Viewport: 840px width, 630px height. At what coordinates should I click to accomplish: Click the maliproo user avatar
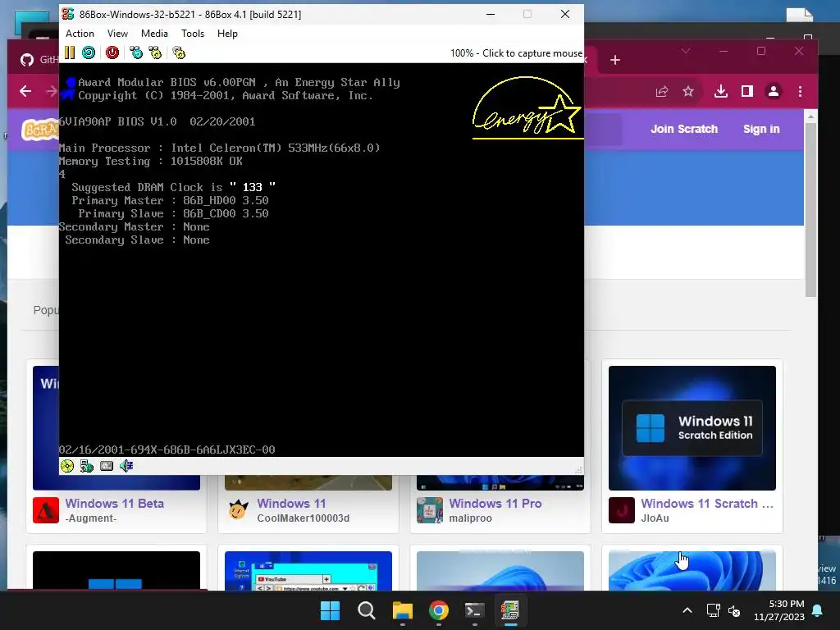[x=430, y=510]
